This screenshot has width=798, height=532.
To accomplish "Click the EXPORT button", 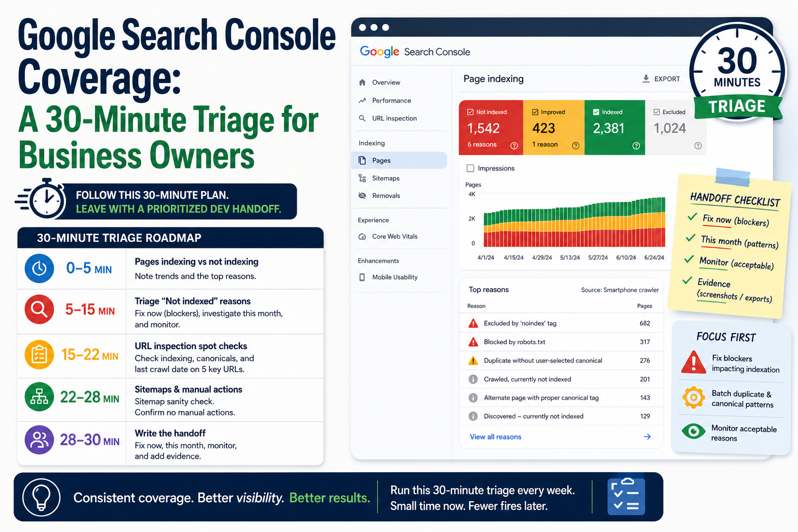I will [x=661, y=79].
